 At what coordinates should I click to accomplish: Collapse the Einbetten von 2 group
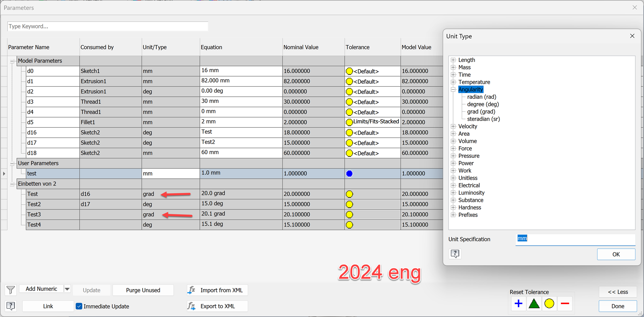12,184
